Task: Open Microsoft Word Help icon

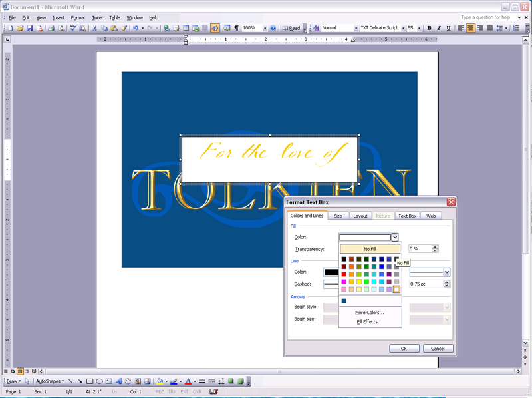Action: (x=273, y=28)
